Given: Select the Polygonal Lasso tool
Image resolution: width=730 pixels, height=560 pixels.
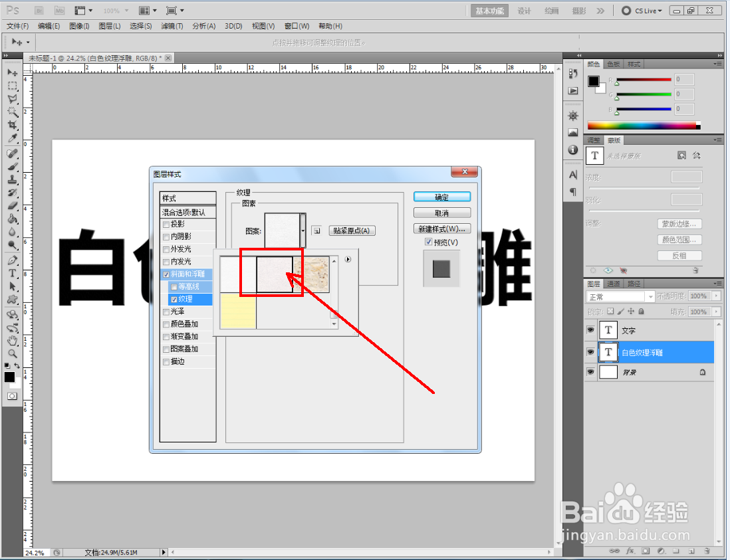Looking at the screenshot, I should click(x=12, y=99).
